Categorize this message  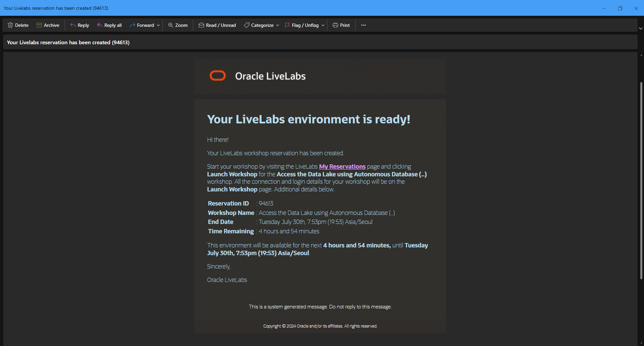click(259, 25)
